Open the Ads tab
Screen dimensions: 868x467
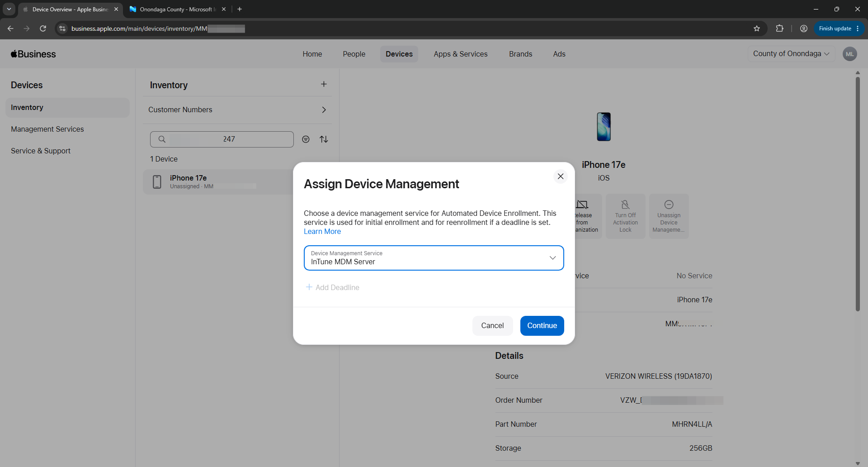coord(559,54)
